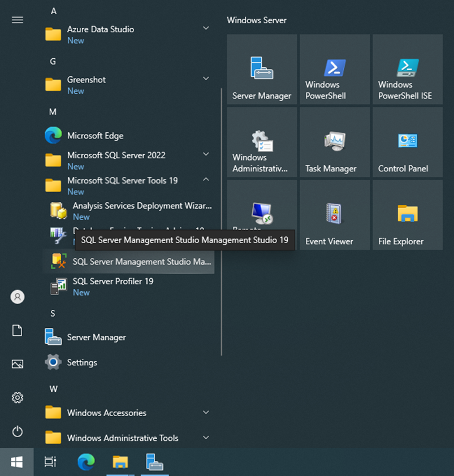454x476 pixels.
Task: Open the Database Engine Tuning Advisor icon
Action: point(58,236)
